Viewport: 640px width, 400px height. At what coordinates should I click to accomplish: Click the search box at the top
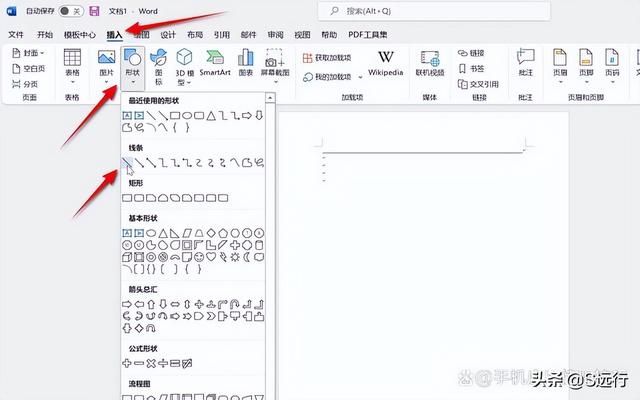click(434, 11)
